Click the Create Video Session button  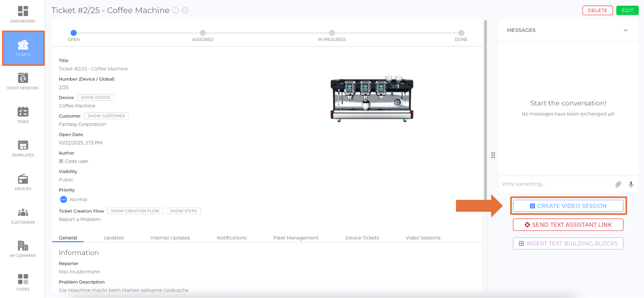[x=568, y=206]
